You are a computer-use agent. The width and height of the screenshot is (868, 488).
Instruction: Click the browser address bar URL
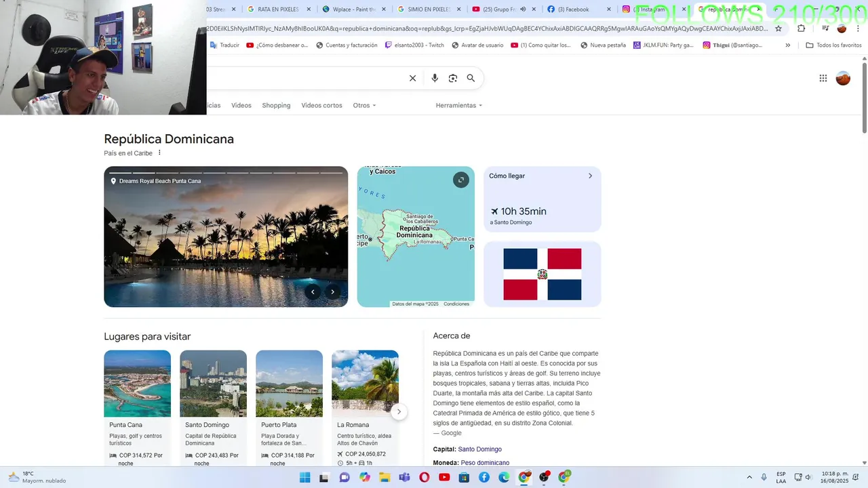pos(487,28)
